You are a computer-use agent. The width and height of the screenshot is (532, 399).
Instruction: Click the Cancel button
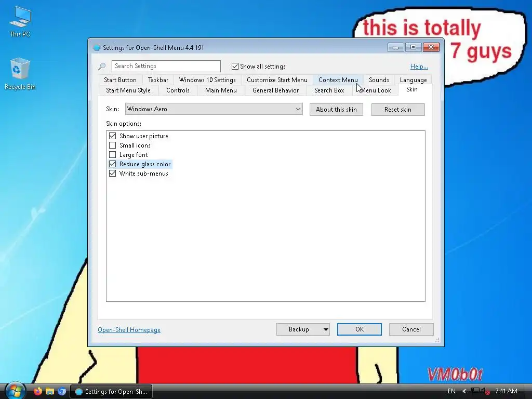click(x=411, y=329)
